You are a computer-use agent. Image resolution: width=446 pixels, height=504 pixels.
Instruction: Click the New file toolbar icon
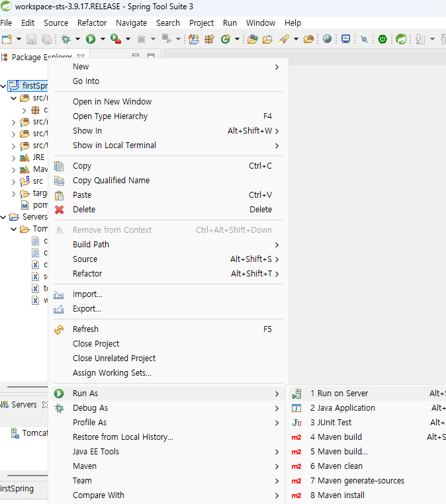pos(7,39)
